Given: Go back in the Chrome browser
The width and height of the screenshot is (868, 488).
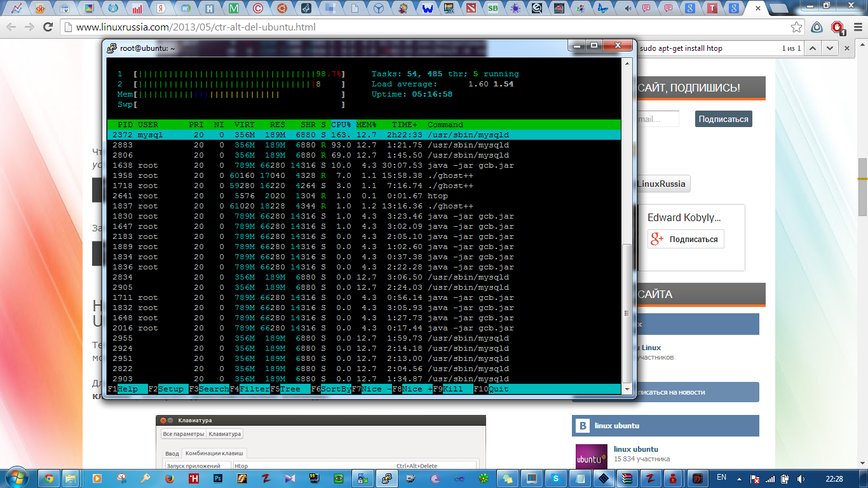Looking at the screenshot, I should (12, 27).
